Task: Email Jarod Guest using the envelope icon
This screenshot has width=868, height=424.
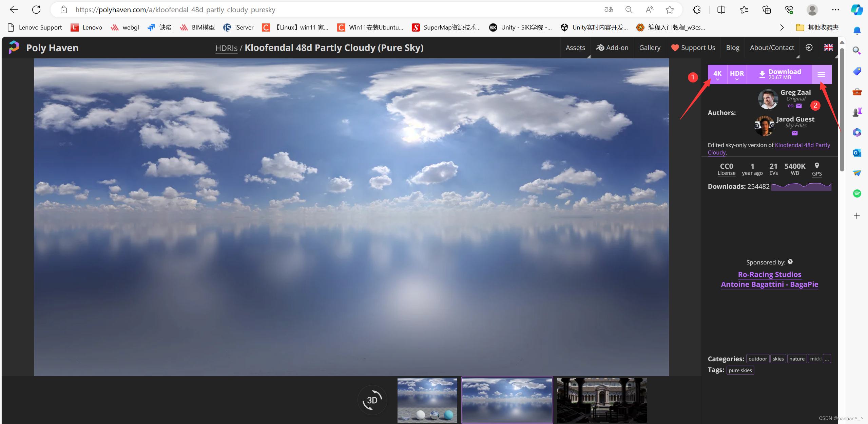Action: point(795,133)
